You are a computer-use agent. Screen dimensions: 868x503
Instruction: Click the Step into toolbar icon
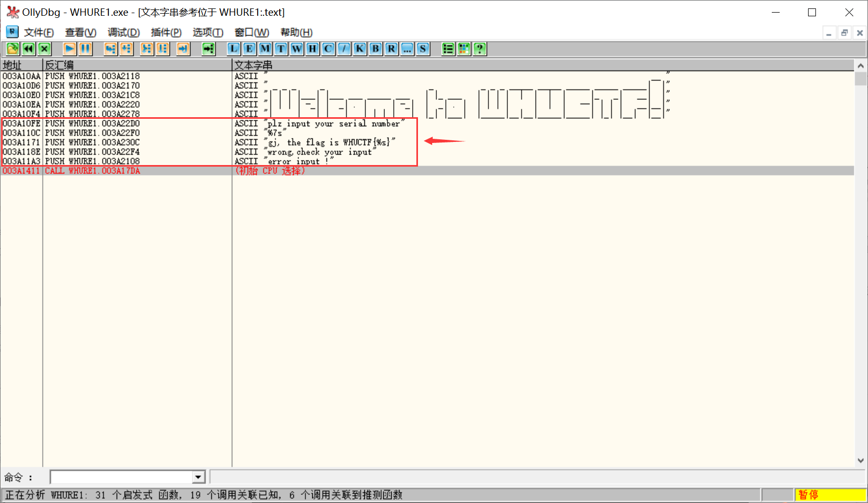110,49
